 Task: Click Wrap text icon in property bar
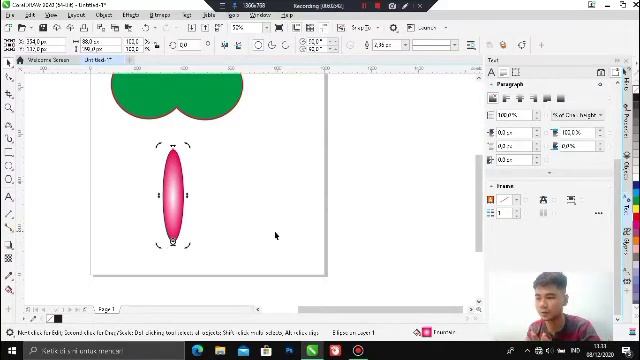(x=471, y=45)
